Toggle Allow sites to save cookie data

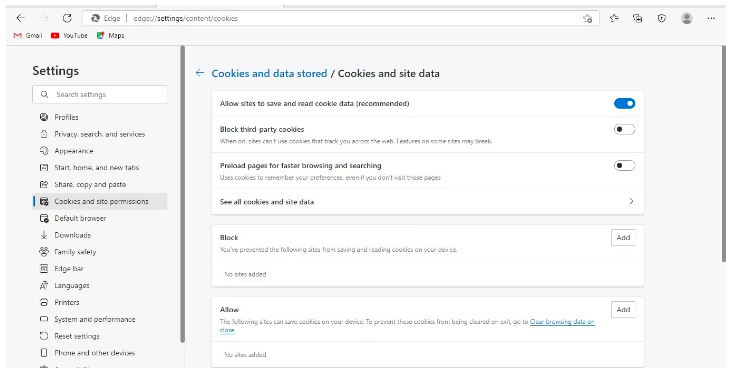[624, 103]
